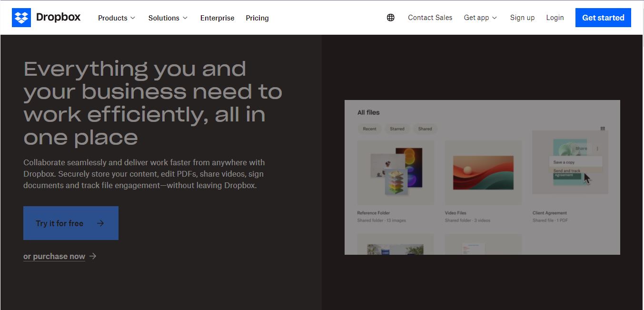Click the Get started button
Screen dimensions: 644x310
603,18
